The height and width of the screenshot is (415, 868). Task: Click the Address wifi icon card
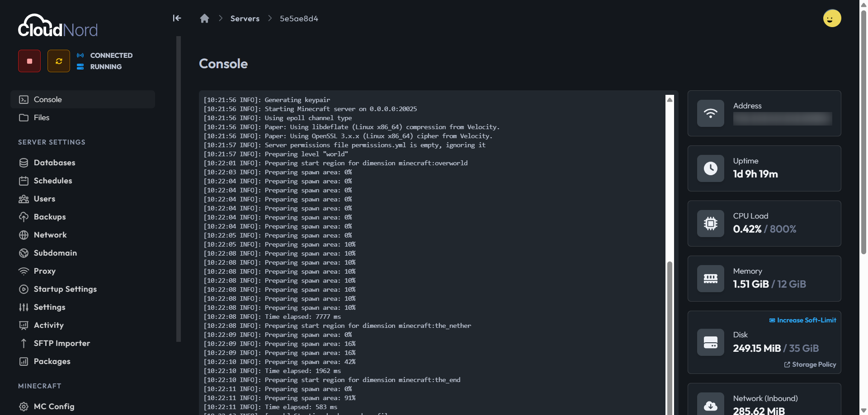711,113
